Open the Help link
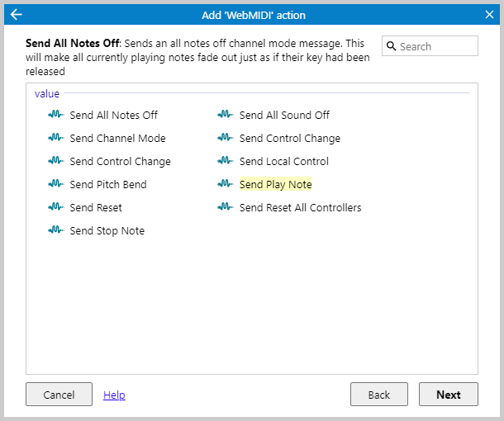Viewport: 504px width, 421px height. (x=114, y=395)
